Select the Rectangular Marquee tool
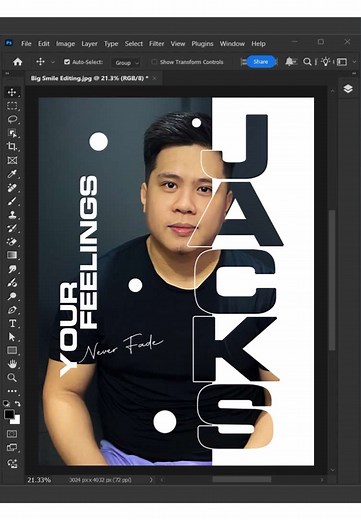Screen dimensions: 361x520 click(12, 106)
